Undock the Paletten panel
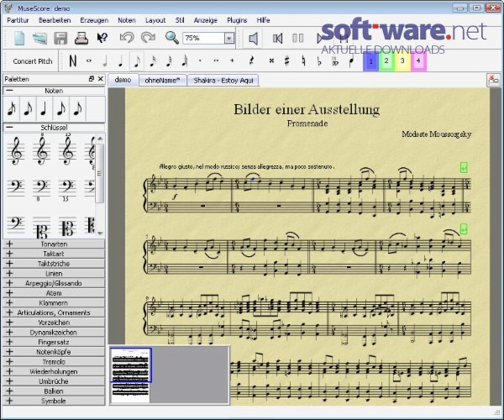 92,79
